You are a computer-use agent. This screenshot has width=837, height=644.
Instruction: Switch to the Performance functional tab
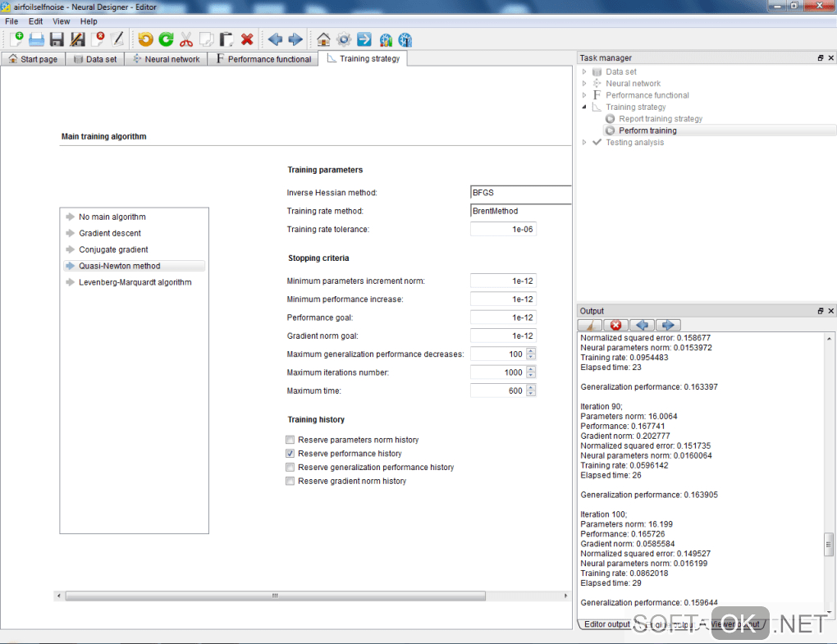pyautogui.click(x=263, y=59)
